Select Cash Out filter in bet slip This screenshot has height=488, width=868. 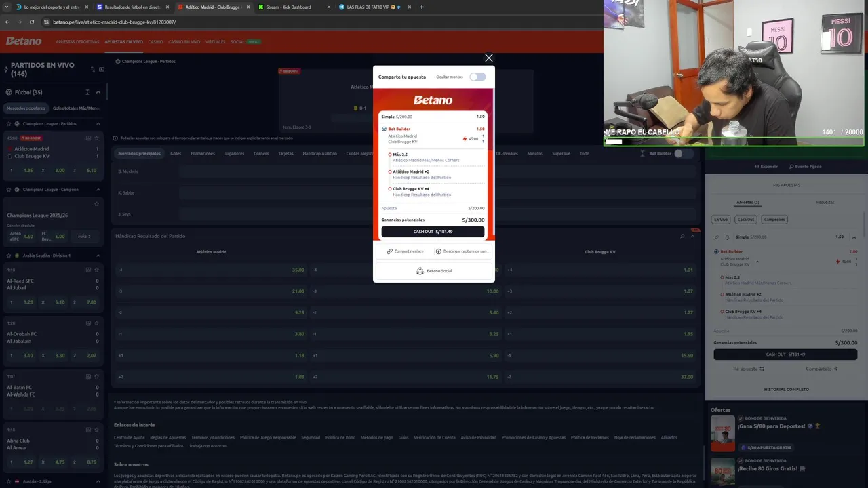[x=746, y=220]
